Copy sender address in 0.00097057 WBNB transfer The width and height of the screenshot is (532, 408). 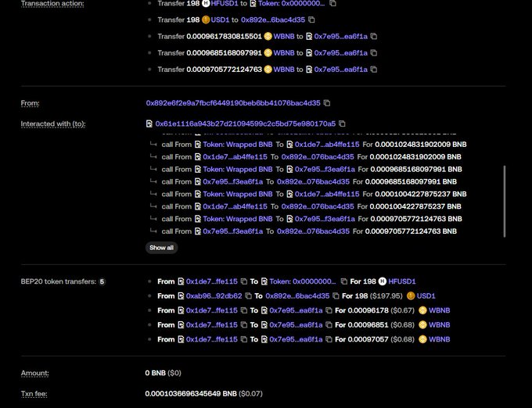click(244, 339)
